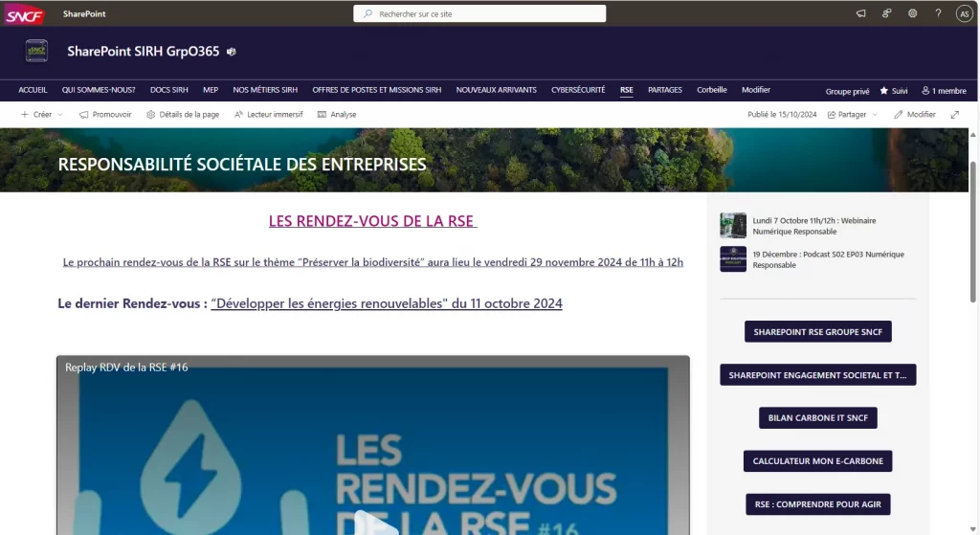Click SHAREPOINT ENGAGEMENT SOCIETAL ET T... button
This screenshot has width=980, height=535.
coord(817,375)
